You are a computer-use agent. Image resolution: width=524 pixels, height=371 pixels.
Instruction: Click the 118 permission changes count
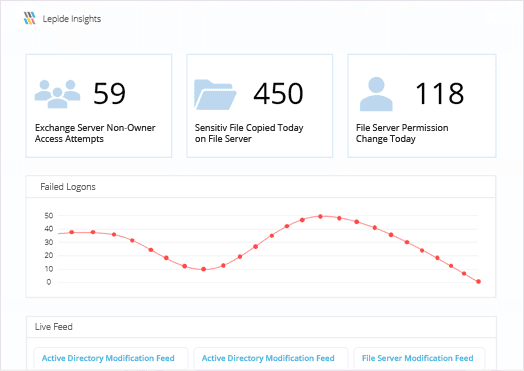click(439, 94)
